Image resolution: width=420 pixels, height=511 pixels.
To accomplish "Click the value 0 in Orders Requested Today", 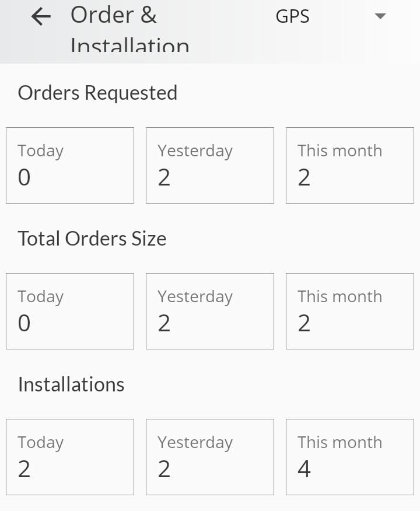I will (x=24, y=177).
